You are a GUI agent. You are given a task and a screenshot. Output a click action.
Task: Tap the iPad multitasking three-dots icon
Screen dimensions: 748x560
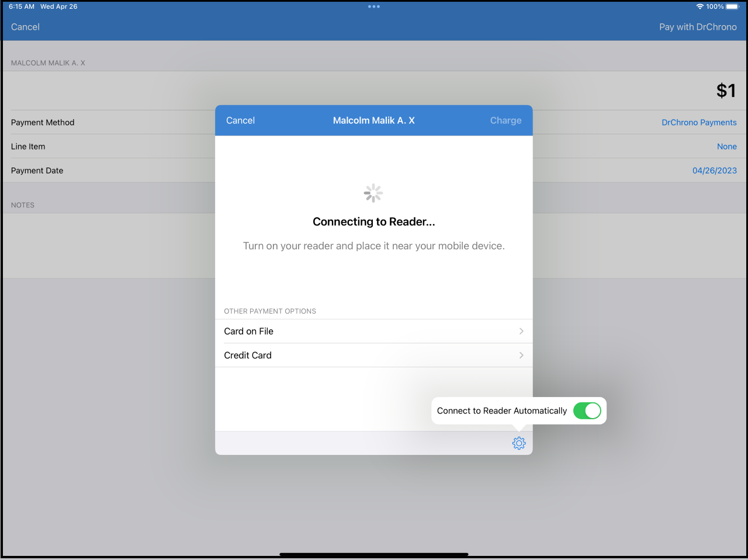click(374, 6)
